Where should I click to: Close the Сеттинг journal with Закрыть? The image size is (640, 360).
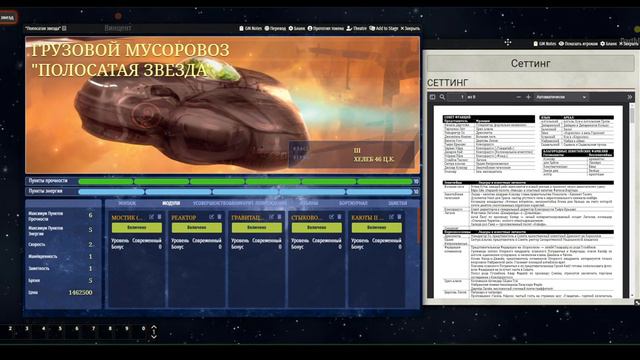click(629, 43)
